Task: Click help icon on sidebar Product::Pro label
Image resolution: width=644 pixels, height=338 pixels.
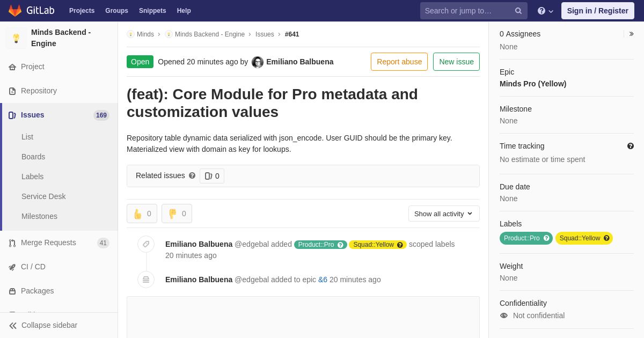Action: (x=546, y=238)
